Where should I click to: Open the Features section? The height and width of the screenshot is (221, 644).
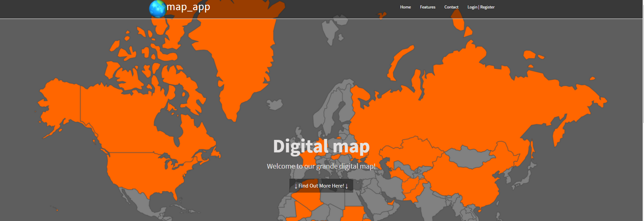click(x=428, y=7)
